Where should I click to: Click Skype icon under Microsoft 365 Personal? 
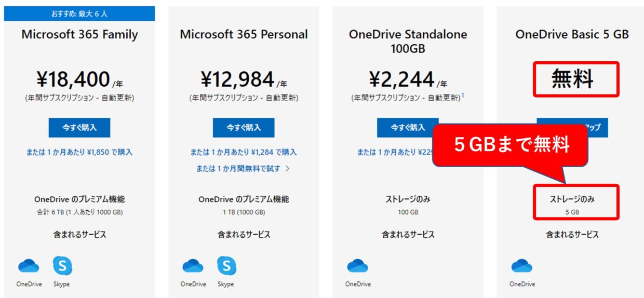tap(226, 266)
